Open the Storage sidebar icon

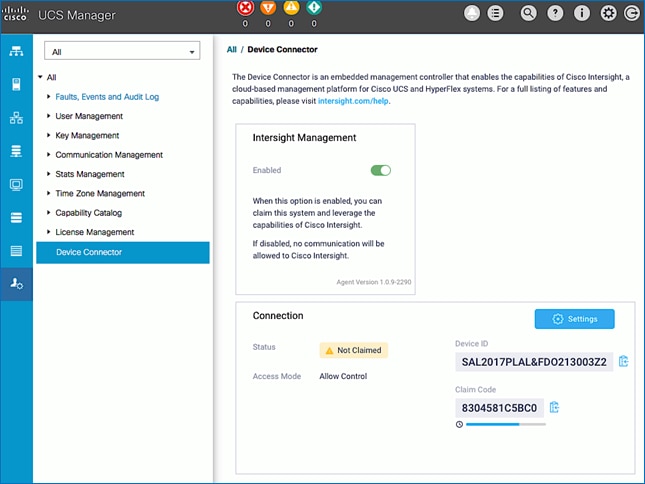tap(16, 218)
